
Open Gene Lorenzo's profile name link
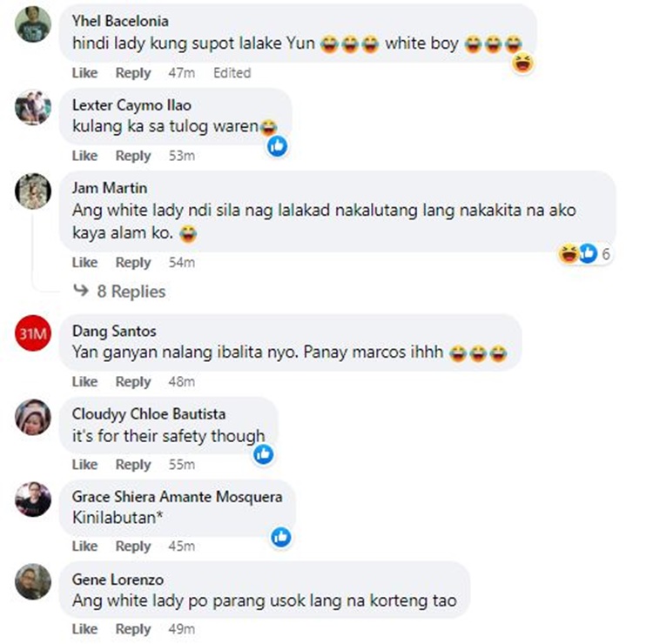click(x=118, y=580)
